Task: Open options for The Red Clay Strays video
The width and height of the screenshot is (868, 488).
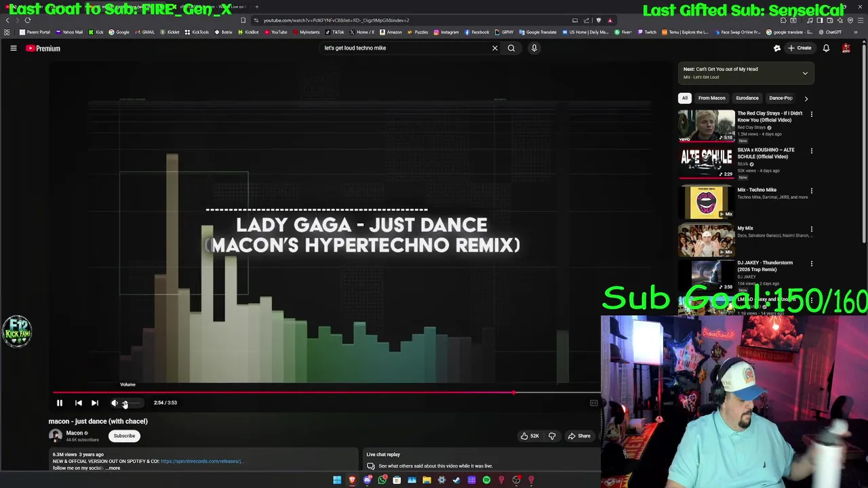Action: pyautogui.click(x=811, y=115)
